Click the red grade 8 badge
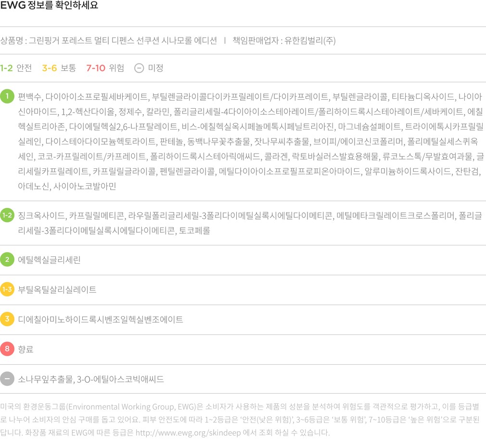 pos(7,349)
